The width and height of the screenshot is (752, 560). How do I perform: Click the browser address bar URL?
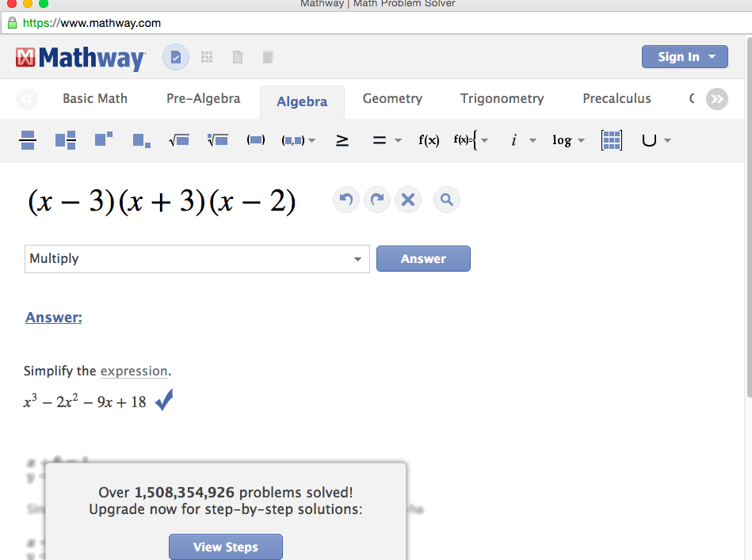point(92,23)
